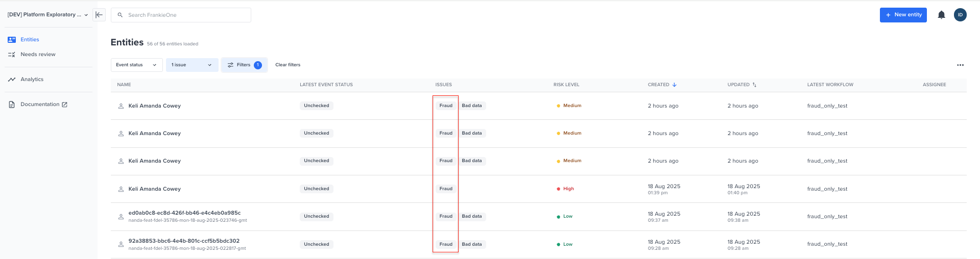Expand the Event status dropdown
This screenshot has height=259, width=980.
click(x=136, y=65)
